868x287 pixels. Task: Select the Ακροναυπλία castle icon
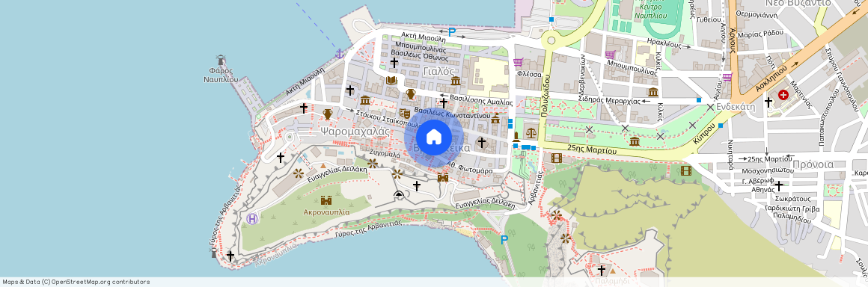pyautogui.click(x=326, y=200)
